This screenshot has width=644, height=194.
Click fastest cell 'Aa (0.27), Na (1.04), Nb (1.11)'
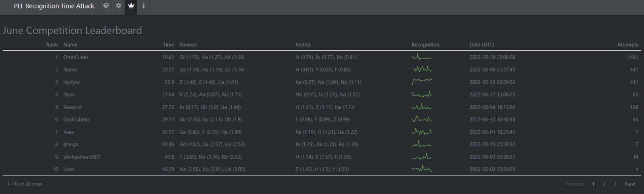click(x=328, y=82)
